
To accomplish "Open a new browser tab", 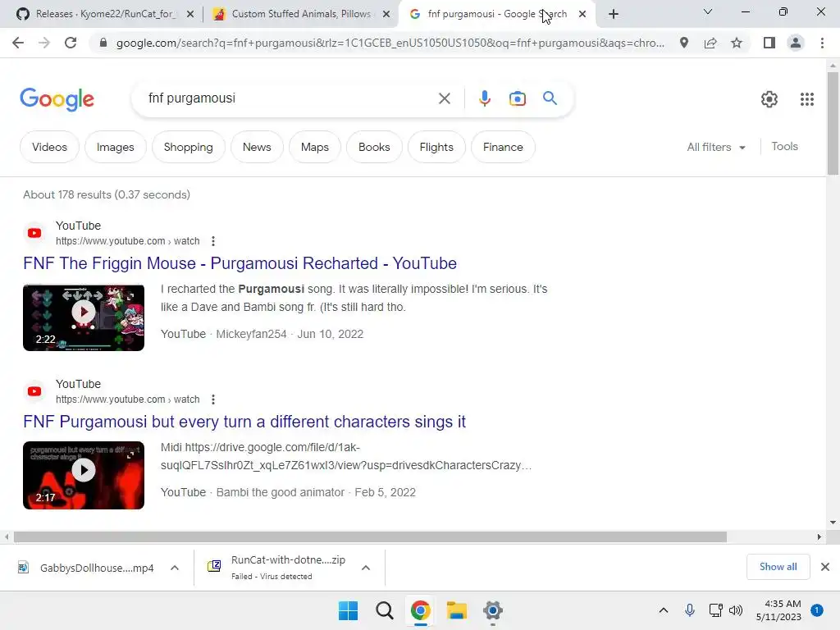I will click(x=614, y=14).
